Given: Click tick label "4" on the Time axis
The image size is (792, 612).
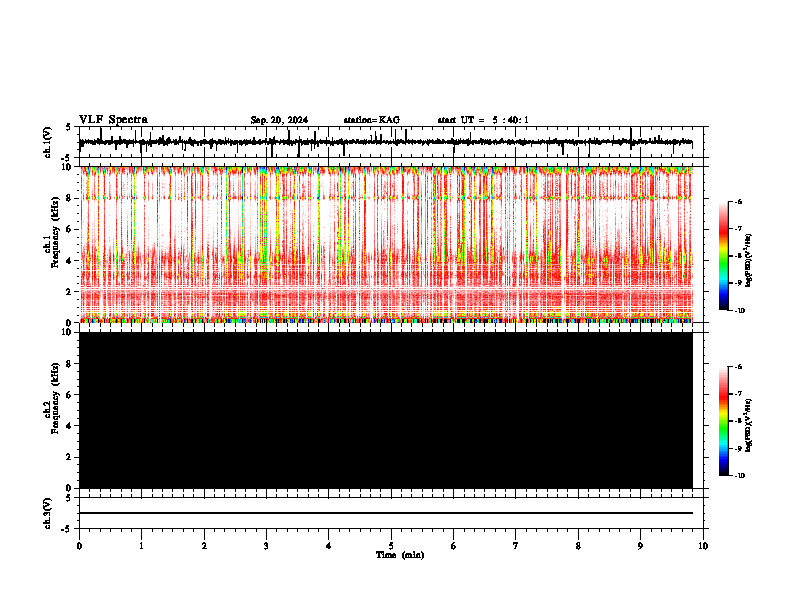Looking at the screenshot, I should (329, 546).
